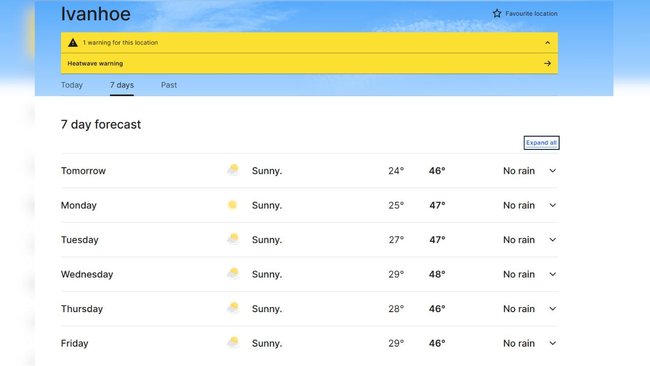Click the Monday day label
Screen dimensions: 650x366
click(79, 206)
